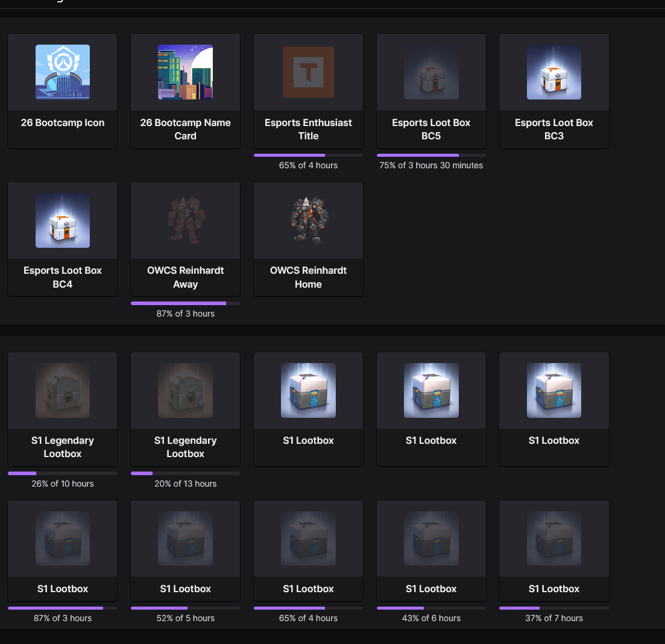Image resolution: width=665 pixels, height=644 pixels.
Task: Click the 'OWCS Reinhardt Away' label
Action: pos(185,277)
